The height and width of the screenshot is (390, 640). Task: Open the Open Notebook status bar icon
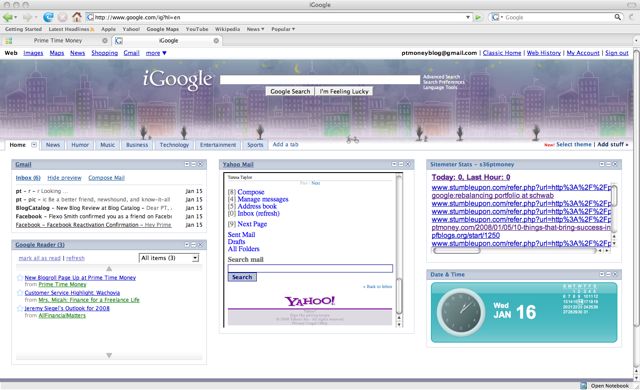pyautogui.click(x=584, y=386)
